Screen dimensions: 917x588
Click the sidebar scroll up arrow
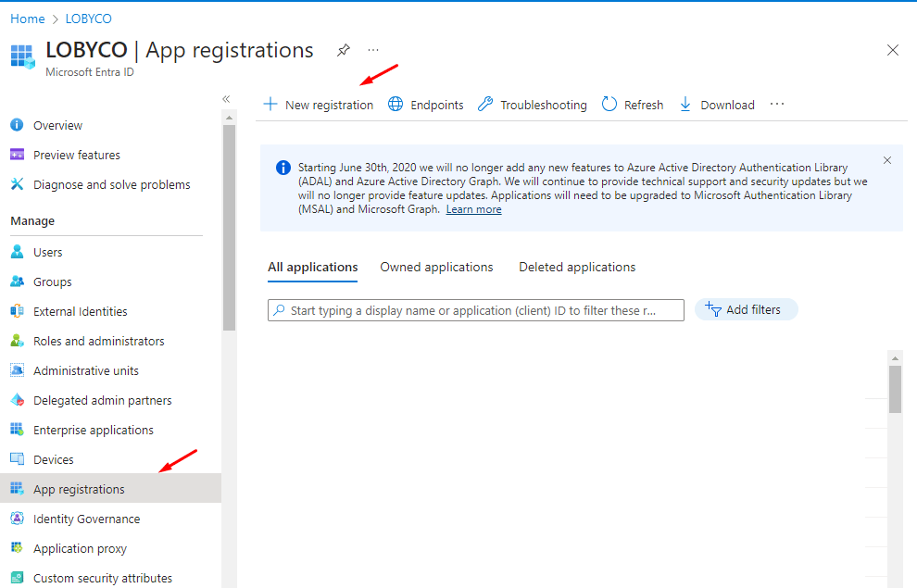click(230, 119)
